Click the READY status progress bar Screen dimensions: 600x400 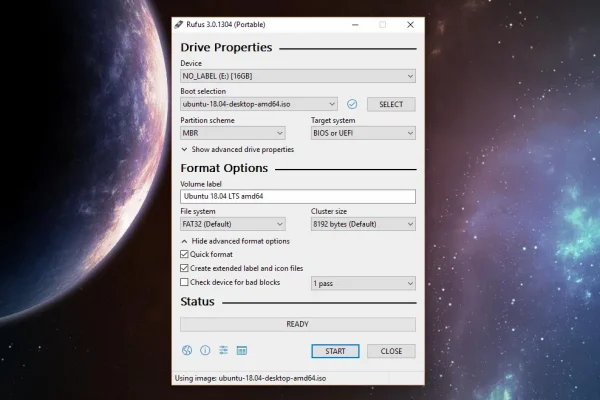point(297,324)
